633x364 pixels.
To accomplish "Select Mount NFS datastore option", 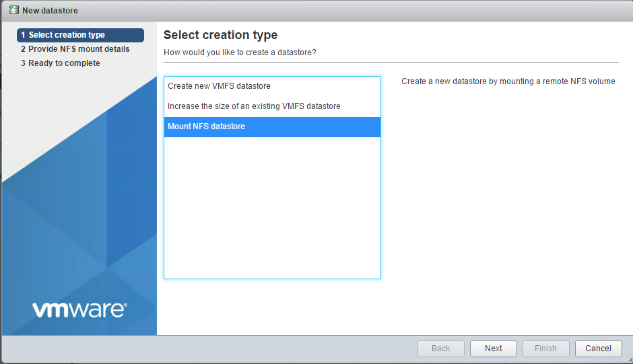I will (x=272, y=126).
